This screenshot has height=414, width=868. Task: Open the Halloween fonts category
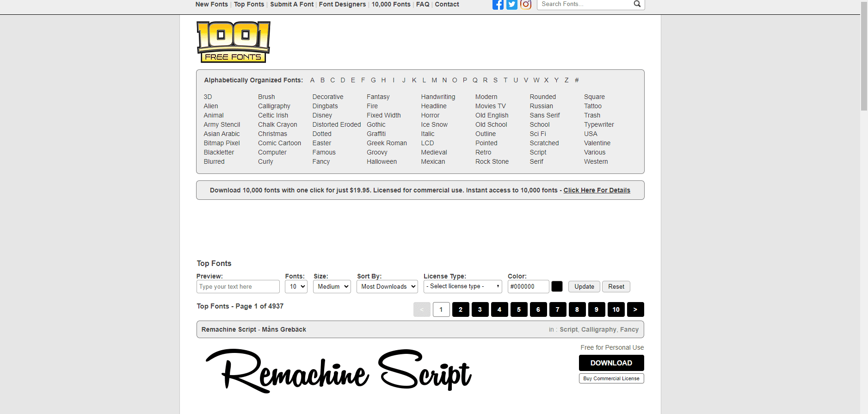pos(382,161)
